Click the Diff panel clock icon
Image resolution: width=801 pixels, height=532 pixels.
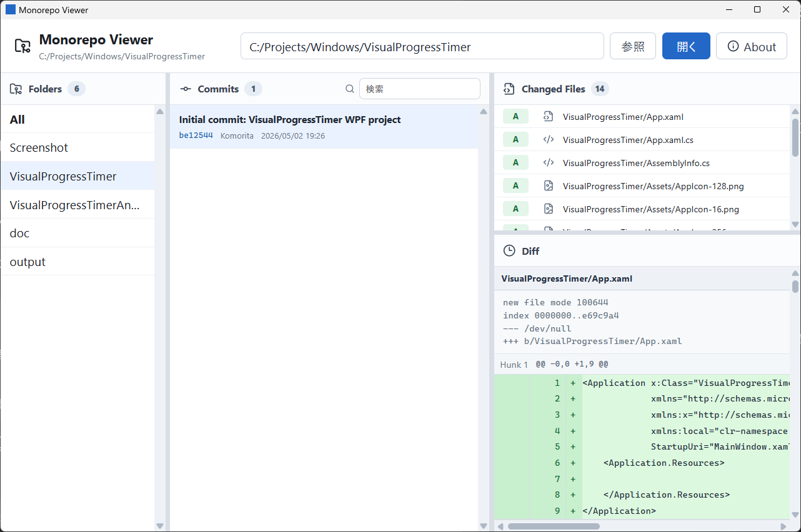tap(510, 251)
